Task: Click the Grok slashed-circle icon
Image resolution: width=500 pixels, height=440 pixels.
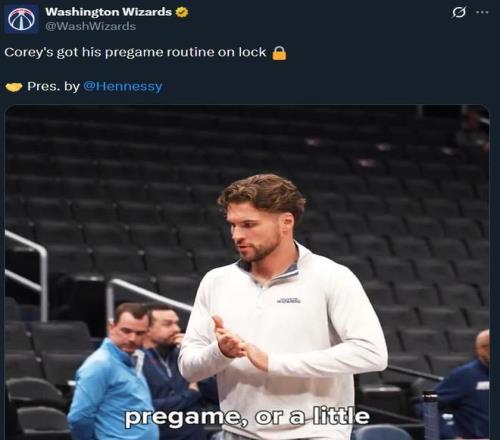Action: click(x=459, y=13)
